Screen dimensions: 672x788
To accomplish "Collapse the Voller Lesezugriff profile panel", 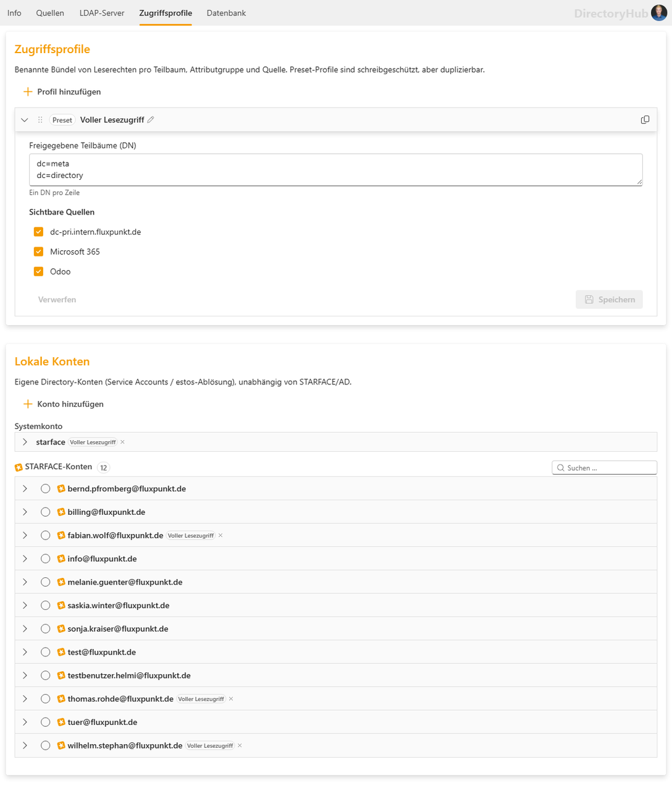I will tap(25, 120).
